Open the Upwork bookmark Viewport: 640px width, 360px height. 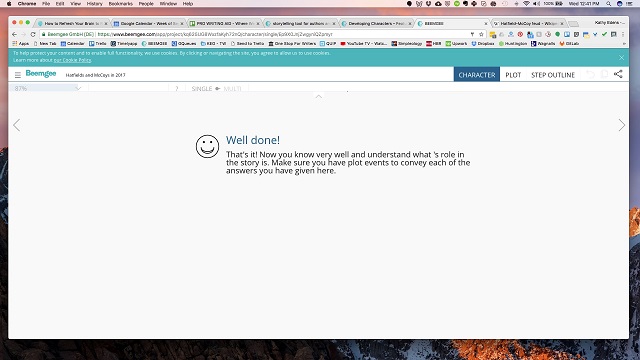click(x=456, y=43)
